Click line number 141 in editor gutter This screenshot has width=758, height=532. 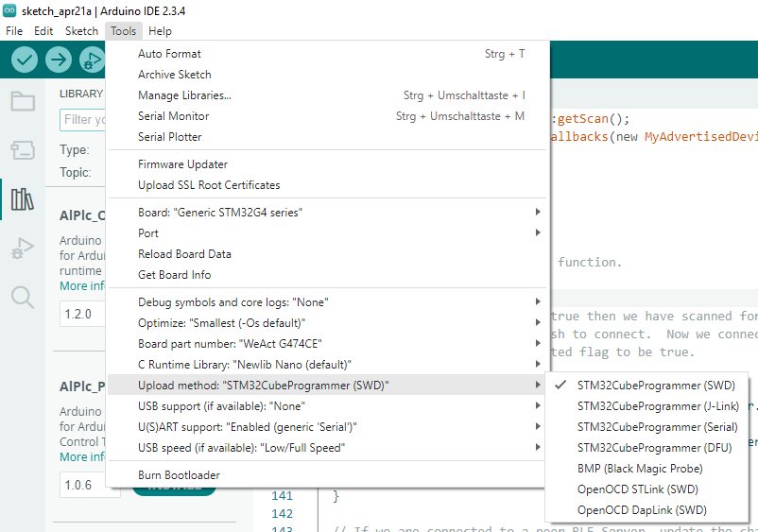point(282,496)
